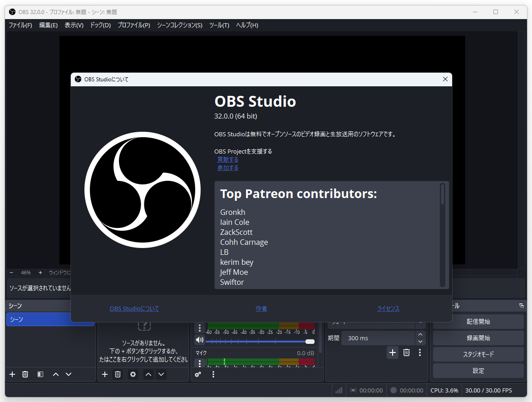532x402 pixels.
Task: Expand the scene transition dropdown
Action: click(420, 322)
